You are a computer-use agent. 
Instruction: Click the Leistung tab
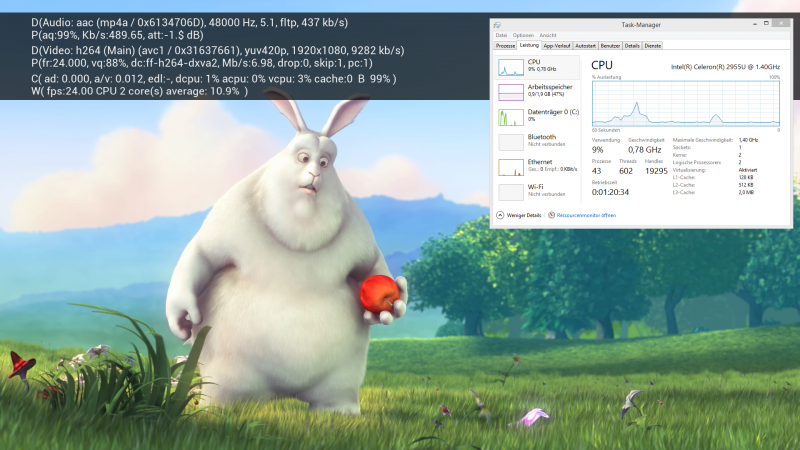pos(529,45)
